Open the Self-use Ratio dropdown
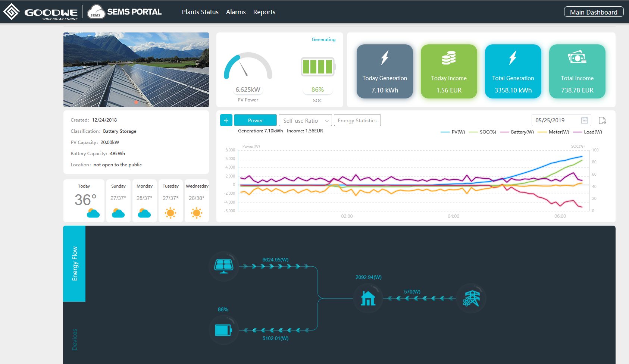629x364 pixels. click(305, 120)
